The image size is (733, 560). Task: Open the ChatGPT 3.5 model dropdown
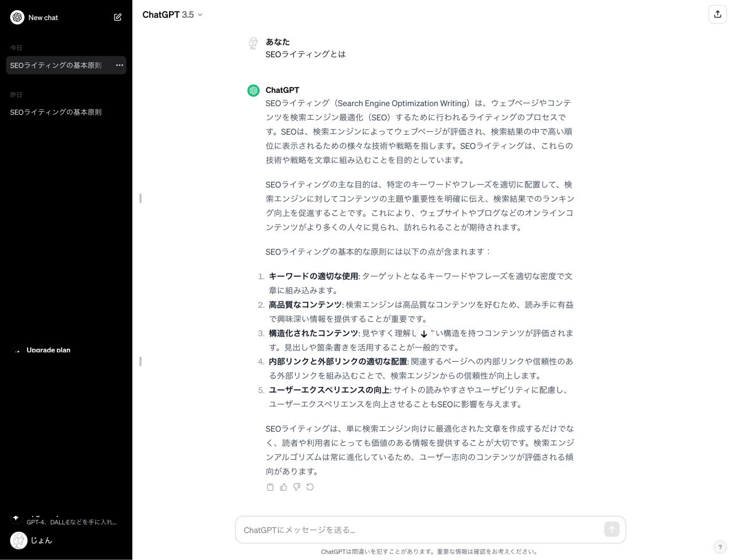[173, 14]
